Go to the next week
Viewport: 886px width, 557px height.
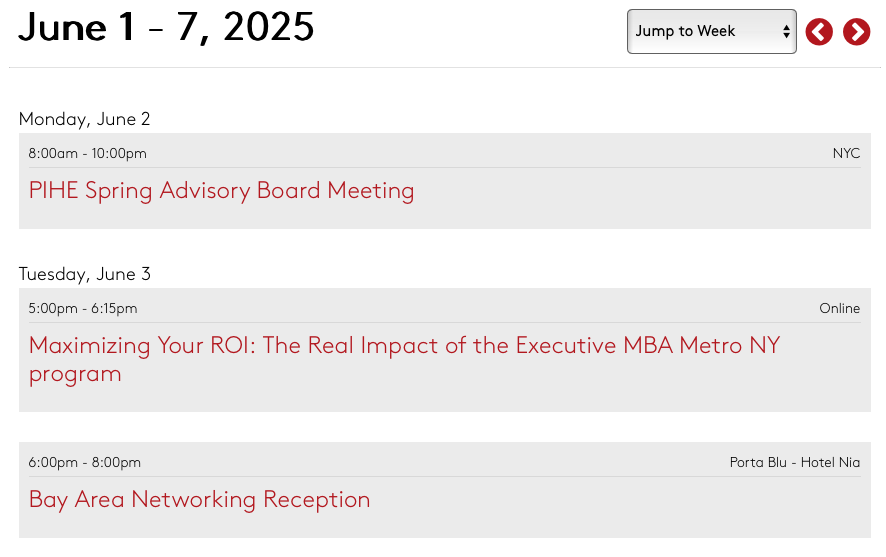click(x=857, y=32)
